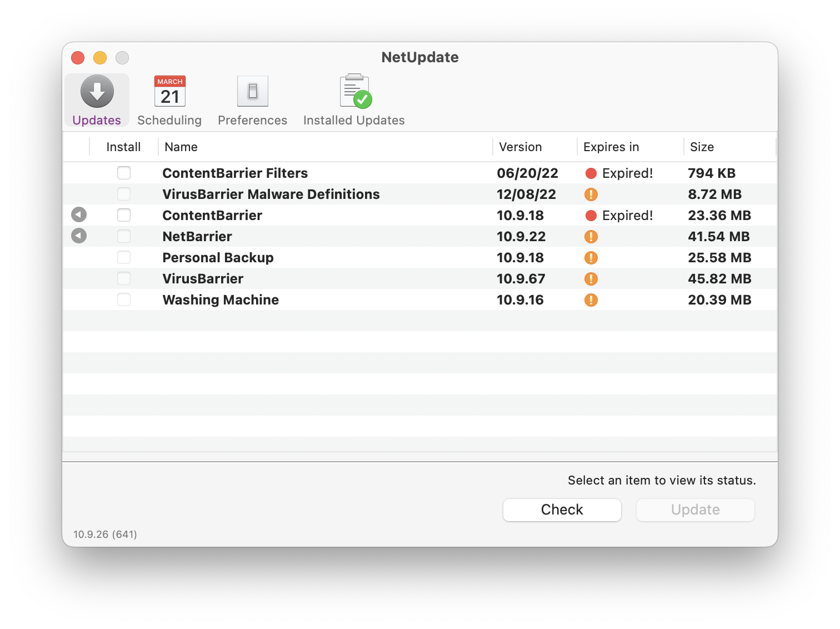Close the NetUpdate window

coord(78,58)
